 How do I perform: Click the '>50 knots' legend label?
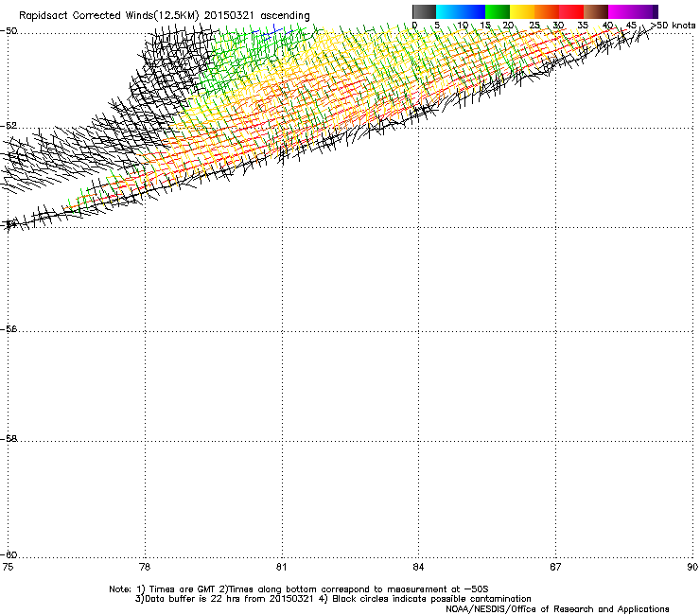pyautogui.click(x=673, y=26)
